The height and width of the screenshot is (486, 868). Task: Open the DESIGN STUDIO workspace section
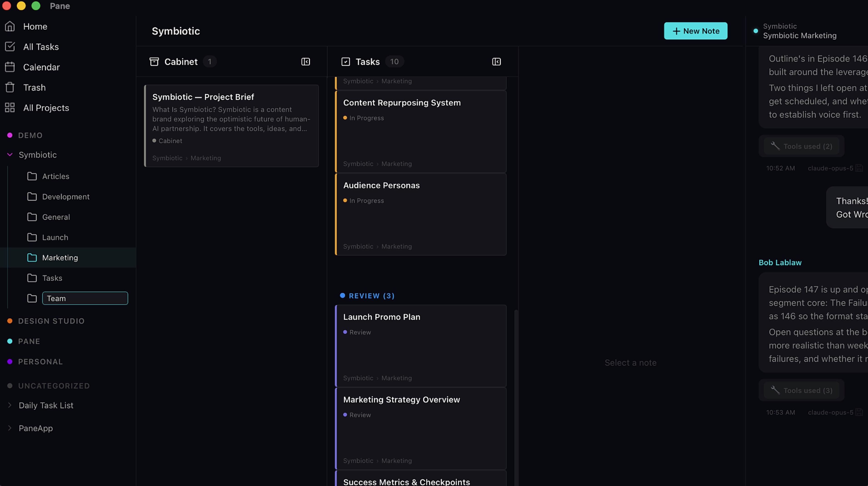tap(51, 321)
